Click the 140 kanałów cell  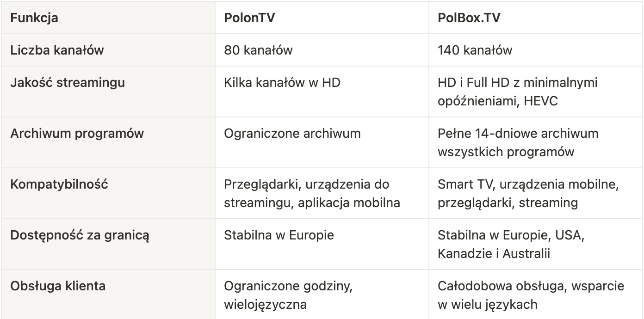pyautogui.click(x=475, y=50)
